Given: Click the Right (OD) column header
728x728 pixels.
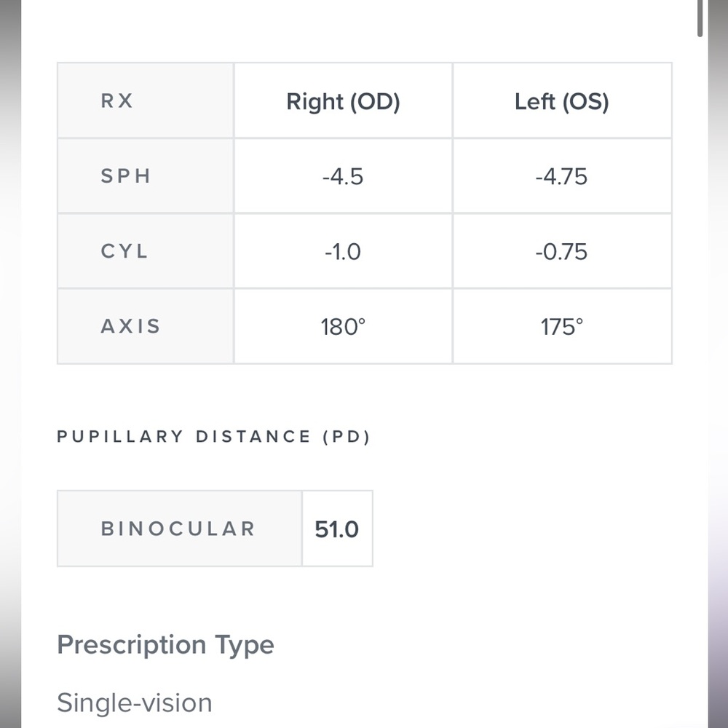Looking at the screenshot, I should 343,101.
